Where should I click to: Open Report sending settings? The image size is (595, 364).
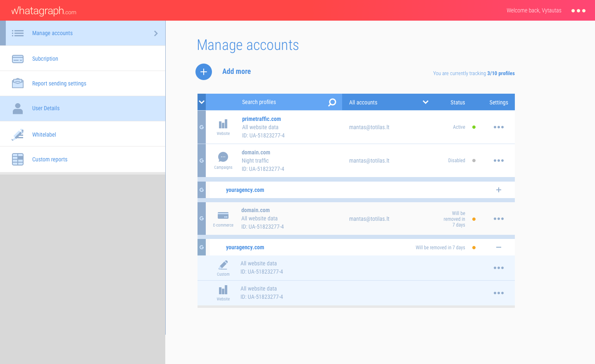coord(83,83)
